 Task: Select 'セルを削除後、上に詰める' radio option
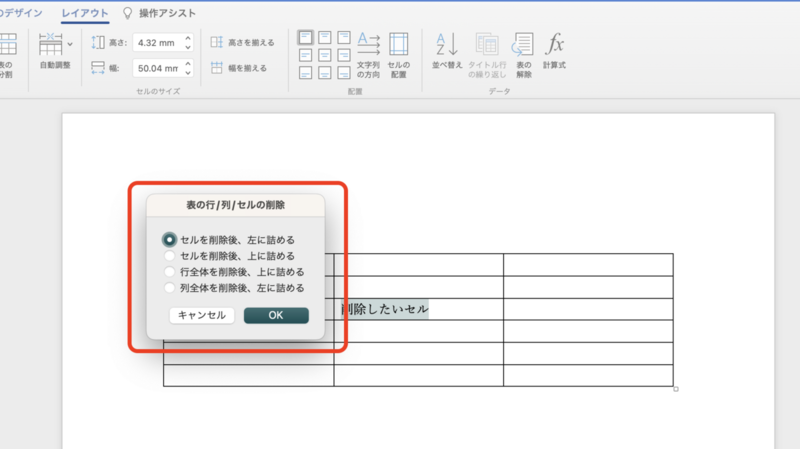tap(169, 256)
